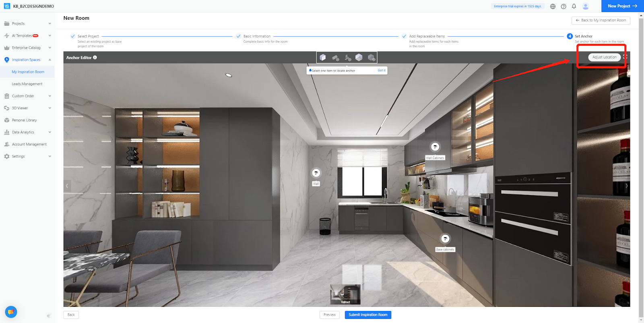The height and width of the screenshot is (323, 644).
Task: Click the New Project button
Action: coord(622,6)
